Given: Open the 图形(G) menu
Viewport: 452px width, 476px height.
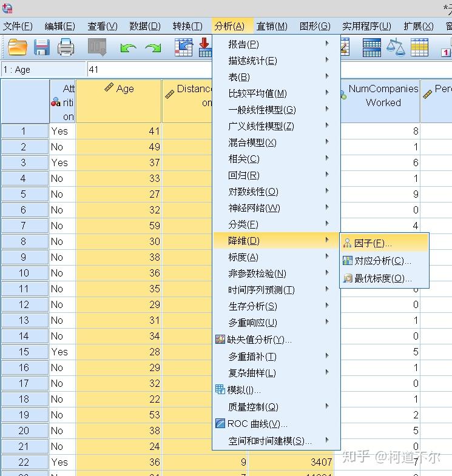Looking at the screenshot, I should click(315, 27).
